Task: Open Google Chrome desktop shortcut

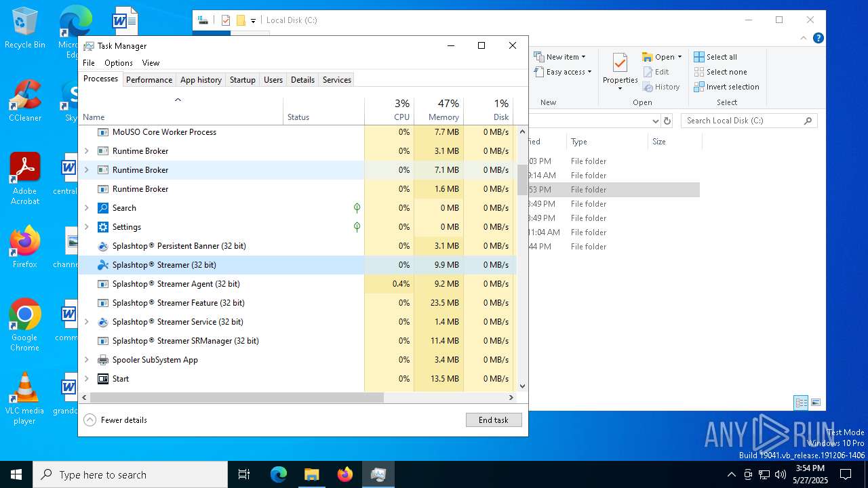Action: (x=25, y=325)
